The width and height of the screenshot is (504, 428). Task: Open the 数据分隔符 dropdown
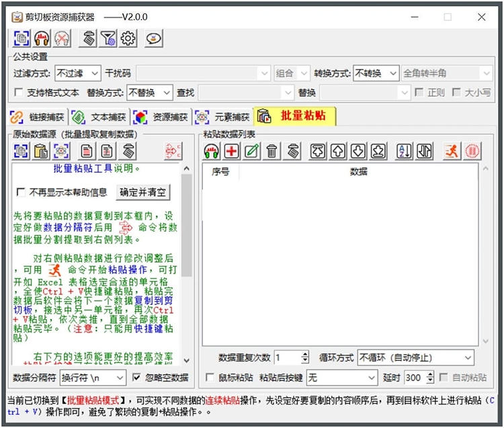[x=92, y=378]
